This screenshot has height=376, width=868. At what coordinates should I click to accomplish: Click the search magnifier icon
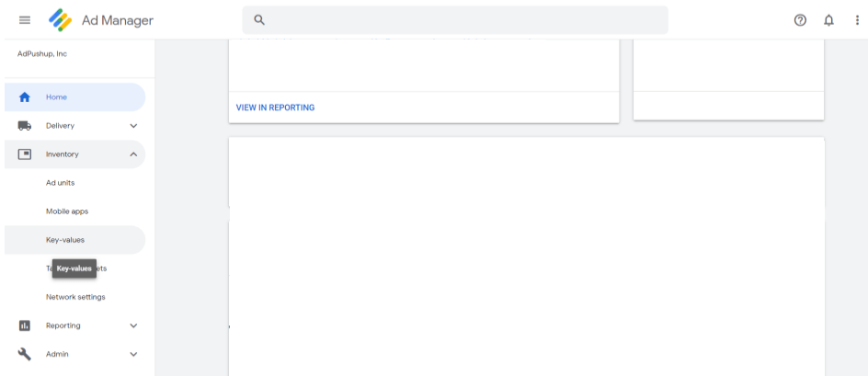259,20
